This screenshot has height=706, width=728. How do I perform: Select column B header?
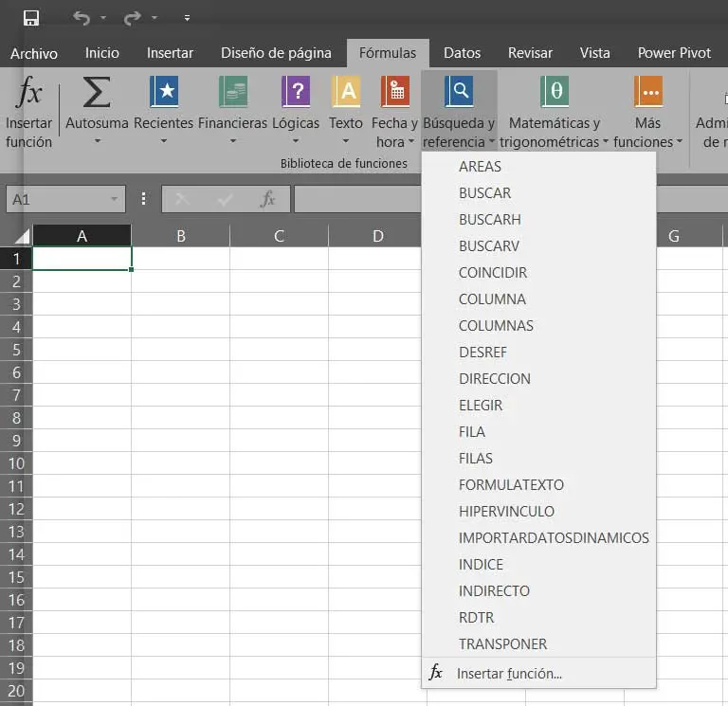(x=181, y=236)
